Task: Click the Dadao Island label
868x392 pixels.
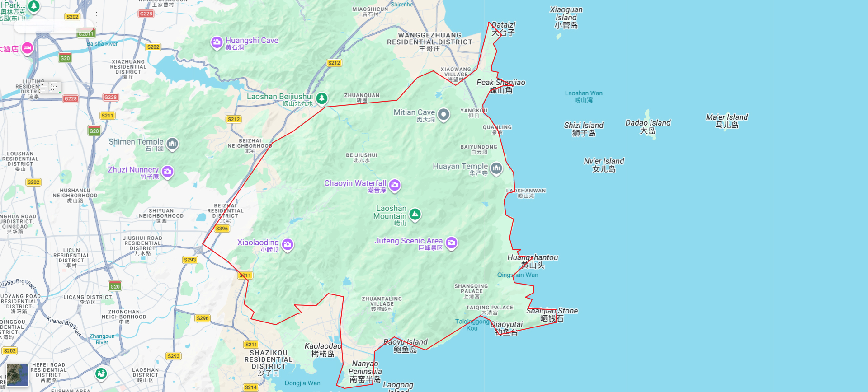Action: coord(648,126)
